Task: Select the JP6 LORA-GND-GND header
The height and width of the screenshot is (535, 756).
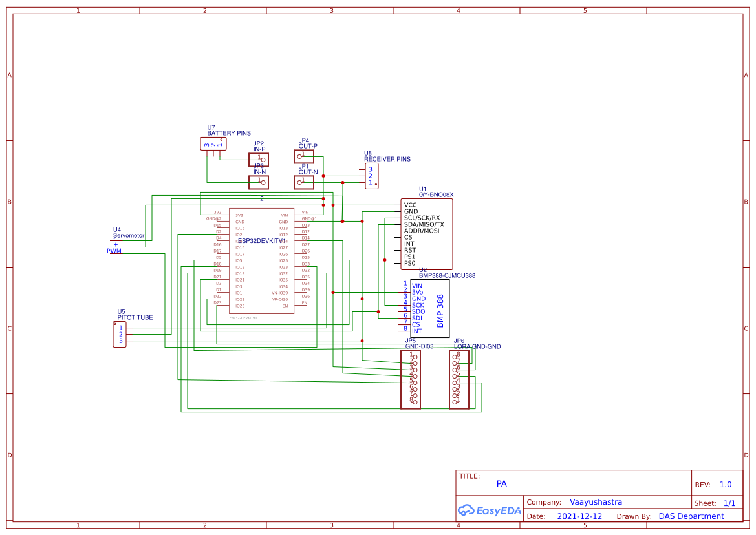Action: [x=459, y=379]
